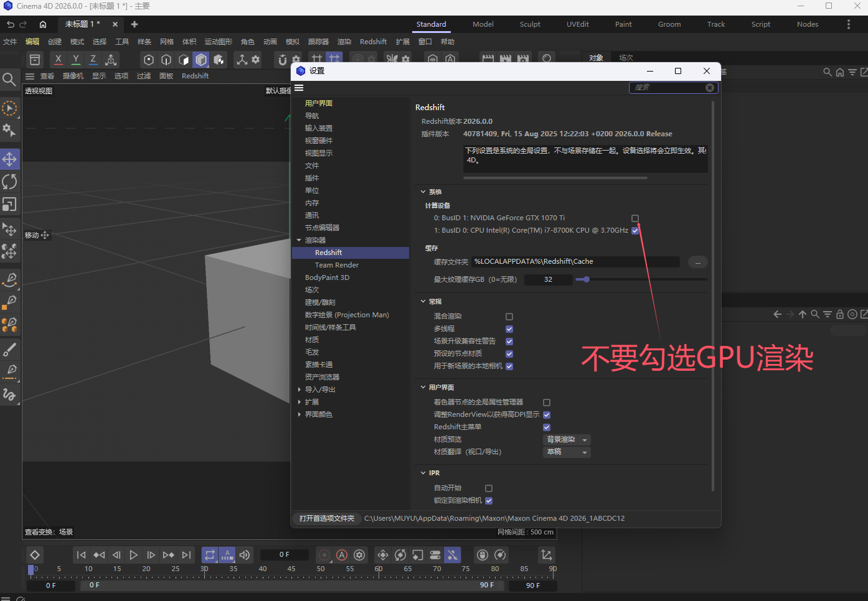Screen dimensions: 868x601
Task: Open the 材质预览 dropdown
Action: pos(567,440)
